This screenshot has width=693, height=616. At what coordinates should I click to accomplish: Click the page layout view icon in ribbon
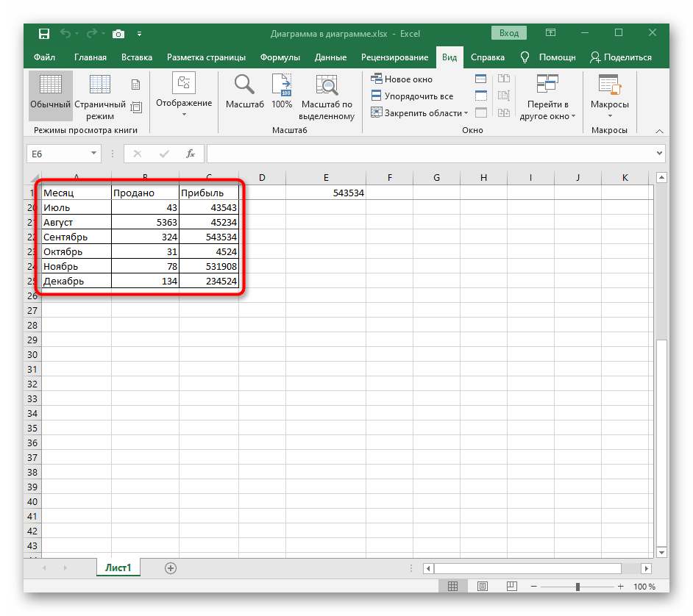(x=135, y=85)
